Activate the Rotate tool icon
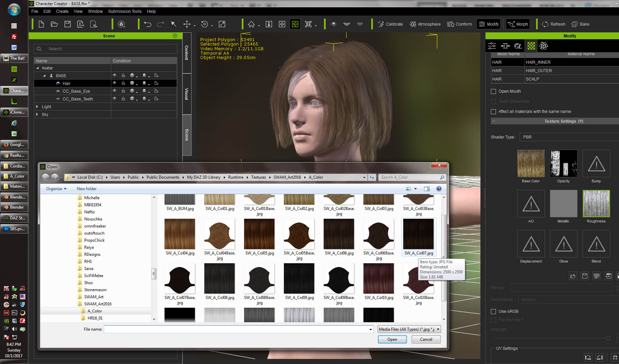The image size is (619, 364). pyautogui.click(x=205, y=24)
